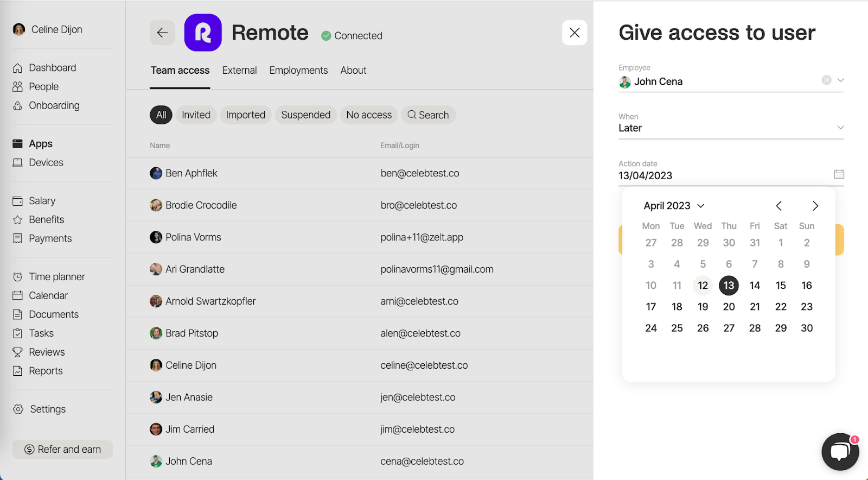Image resolution: width=868 pixels, height=480 pixels.
Task: Open the calendar picker icon
Action: pyautogui.click(x=839, y=174)
